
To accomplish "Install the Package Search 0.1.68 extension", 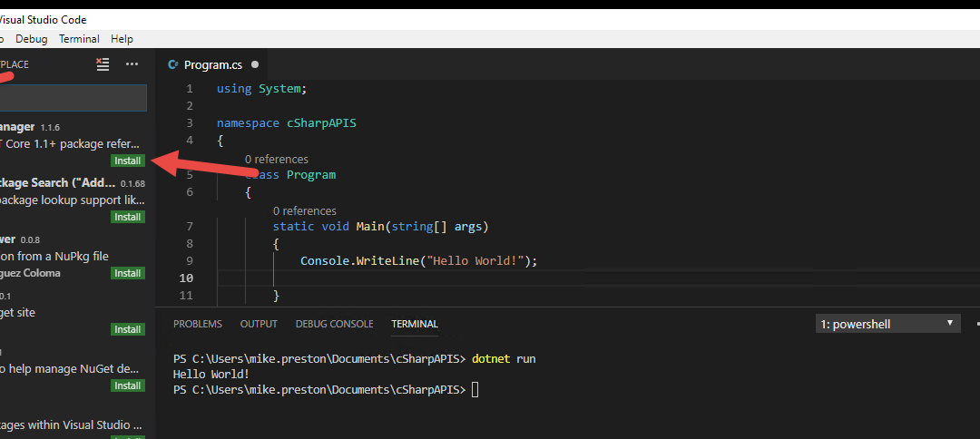I will pyautogui.click(x=128, y=217).
